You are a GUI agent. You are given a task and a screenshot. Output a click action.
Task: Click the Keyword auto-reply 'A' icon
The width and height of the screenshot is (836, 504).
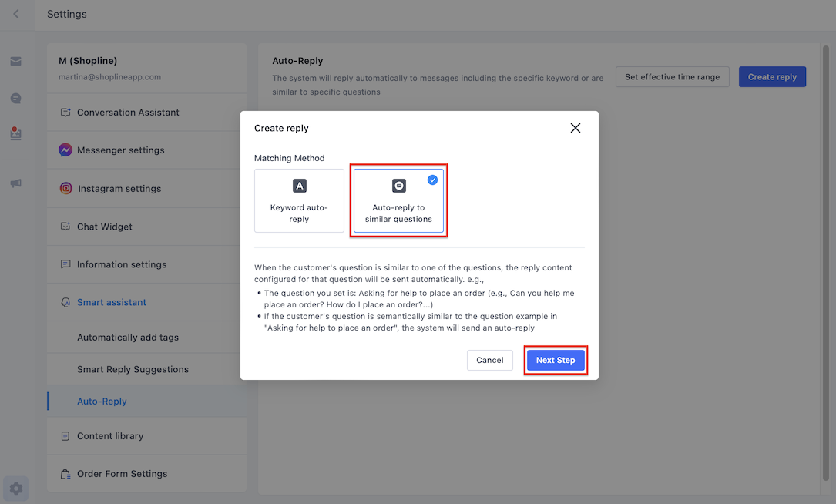click(x=300, y=186)
